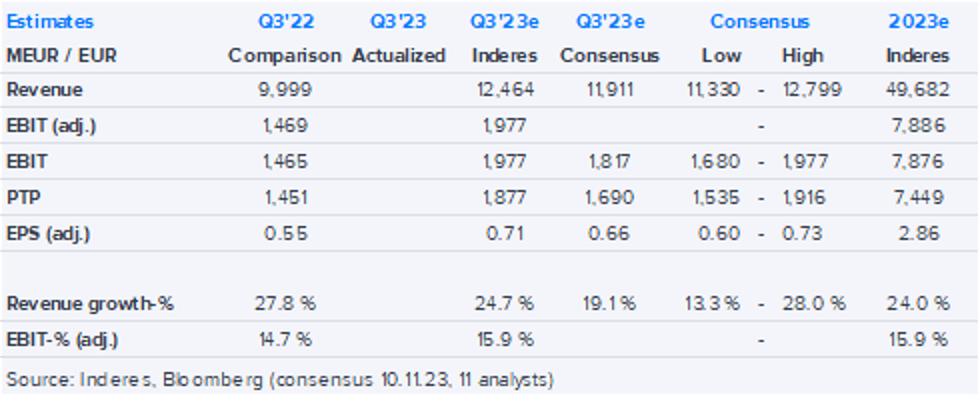Click the 12,464 Inderes revenue estimate
Image resolution: width=980 pixels, height=396 pixels.
[x=505, y=90]
